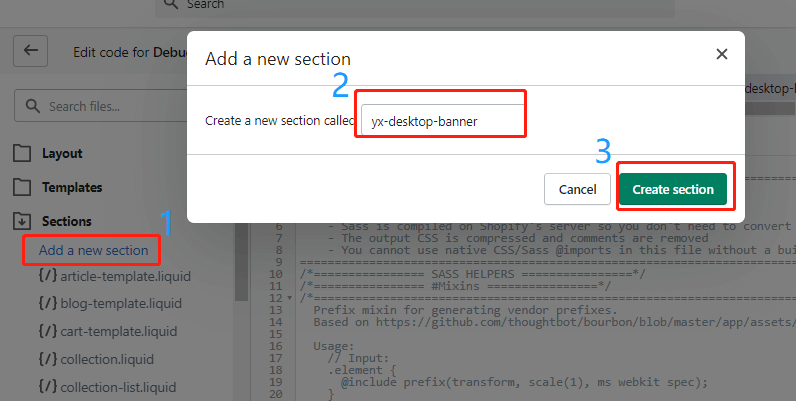Click the magnifier icon in Search files
This screenshot has width=796, height=401.
(33, 106)
